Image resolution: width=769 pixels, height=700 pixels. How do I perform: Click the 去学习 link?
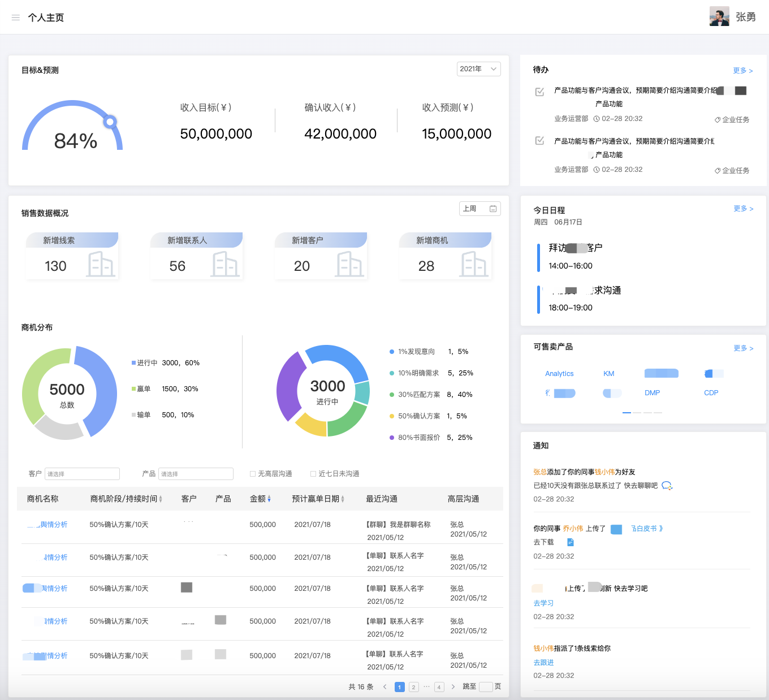(543, 603)
